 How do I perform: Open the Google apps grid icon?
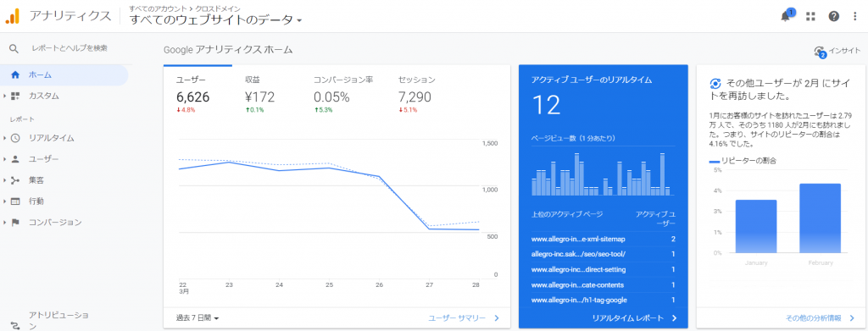811,17
